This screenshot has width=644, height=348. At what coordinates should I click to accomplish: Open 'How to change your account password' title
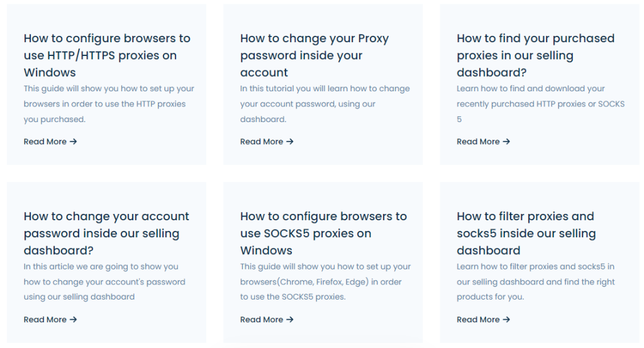[106, 233]
